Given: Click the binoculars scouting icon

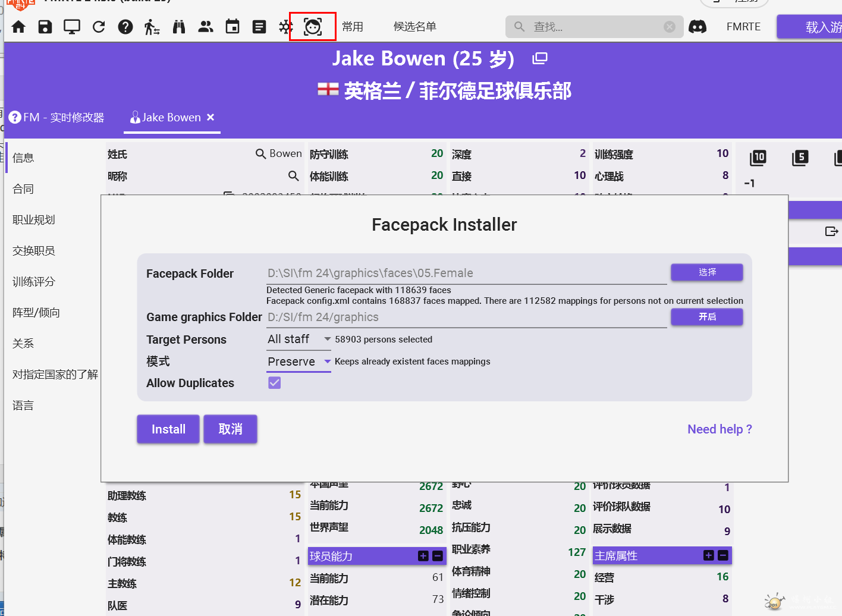Looking at the screenshot, I should point(179,27).
